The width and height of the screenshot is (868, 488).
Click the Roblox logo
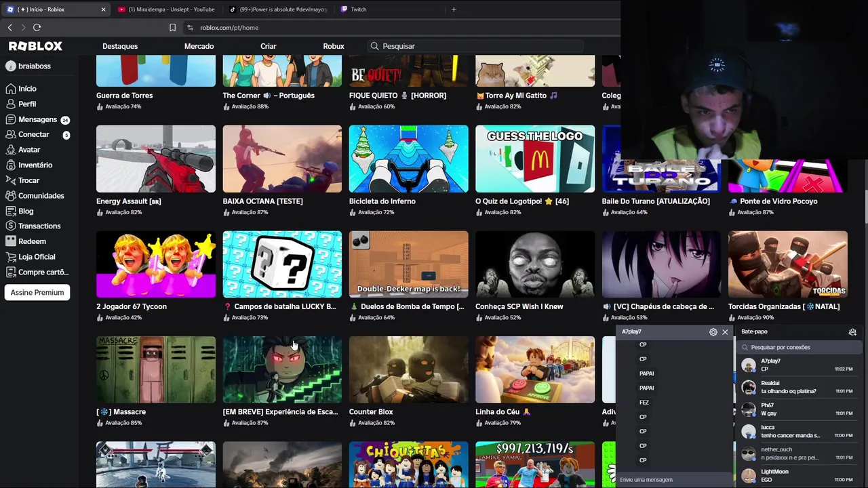[35, 46]
